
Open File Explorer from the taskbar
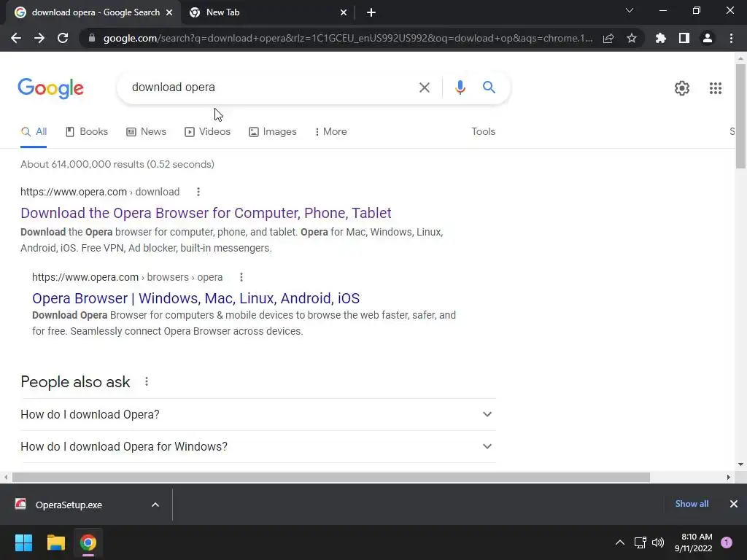coord(55,542)
